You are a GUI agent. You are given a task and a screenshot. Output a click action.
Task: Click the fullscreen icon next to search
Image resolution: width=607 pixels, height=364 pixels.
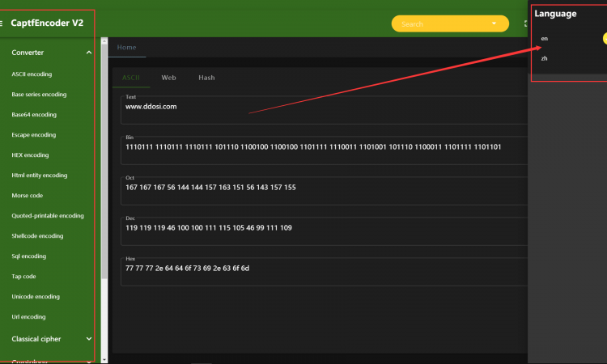pyautogui.click(x=526, y=23)
